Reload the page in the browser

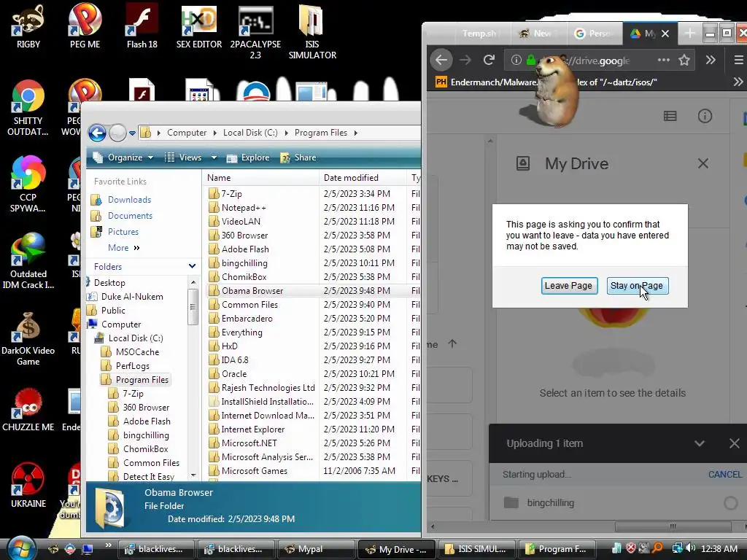pyautogui.click(x=489, y=60)
